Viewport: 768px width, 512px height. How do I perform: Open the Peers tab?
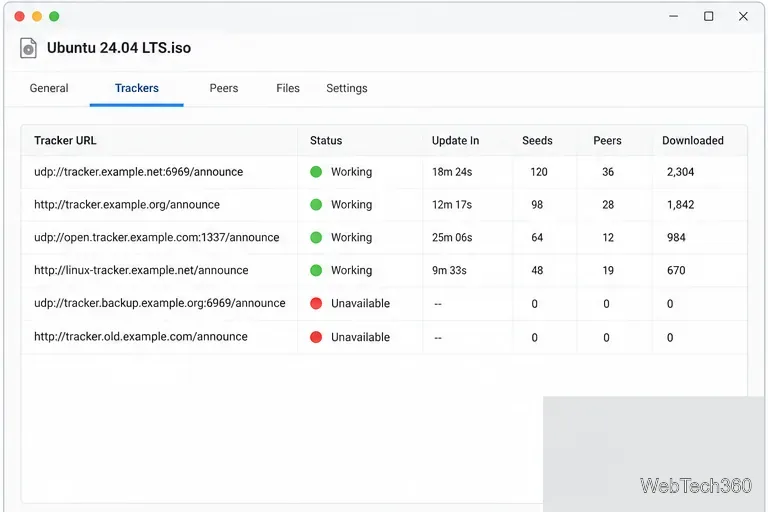point(224,88)
